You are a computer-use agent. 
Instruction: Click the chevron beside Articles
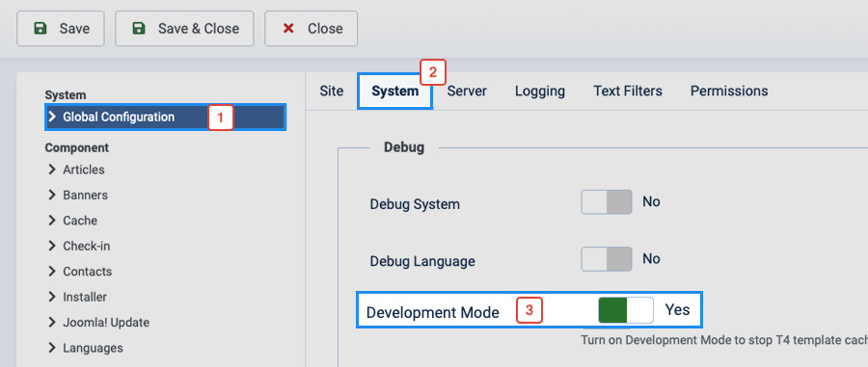click(x=53, y=170)
